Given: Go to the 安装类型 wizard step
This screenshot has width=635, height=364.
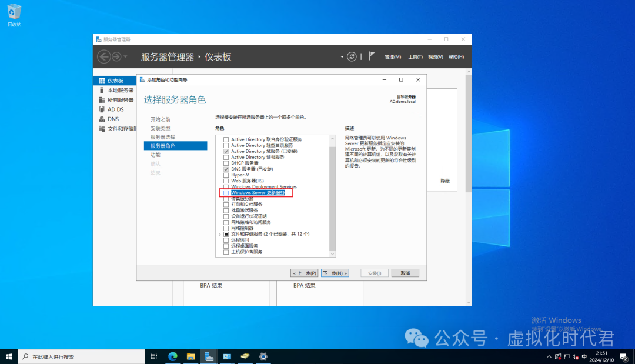Looking at the screenshot, I should click(161, 128).
